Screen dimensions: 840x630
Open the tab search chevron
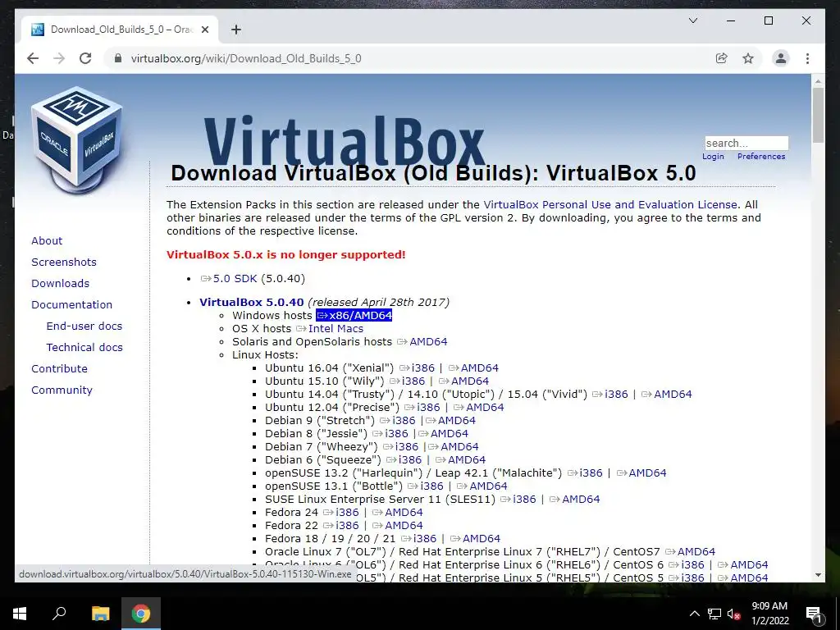pos(692,21)
